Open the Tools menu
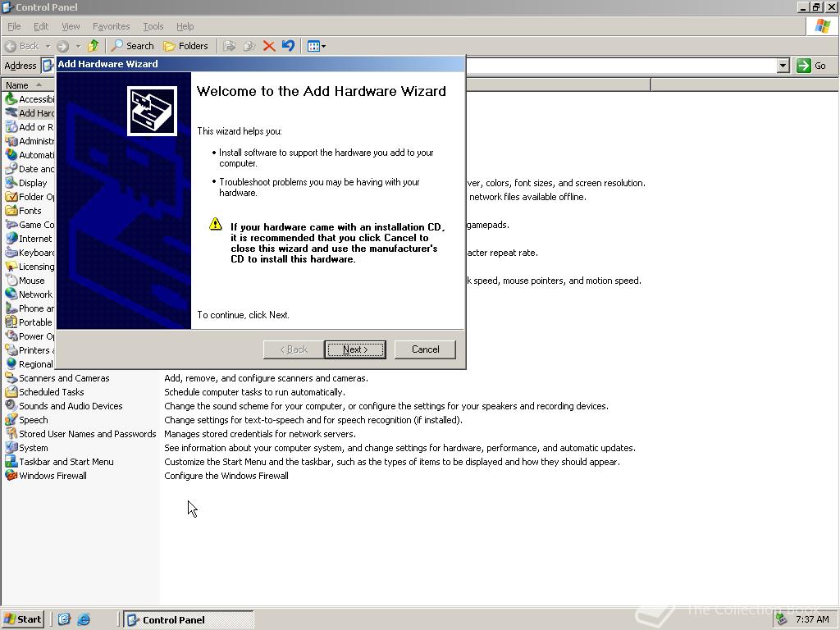Image resolution: width=840 pixels, height=630 pixels. [153, 26]
